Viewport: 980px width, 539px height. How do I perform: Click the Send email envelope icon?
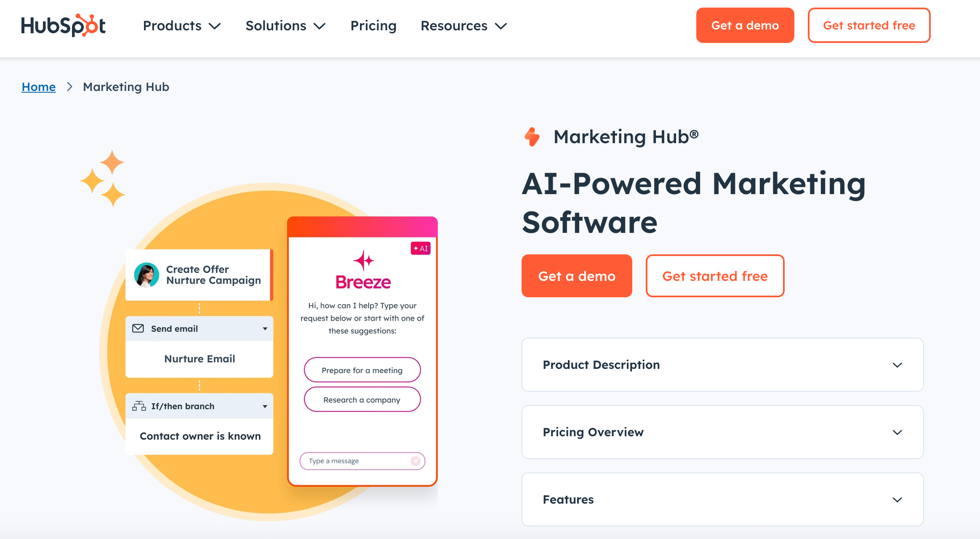pyautogui.click(x=138, y=328)
